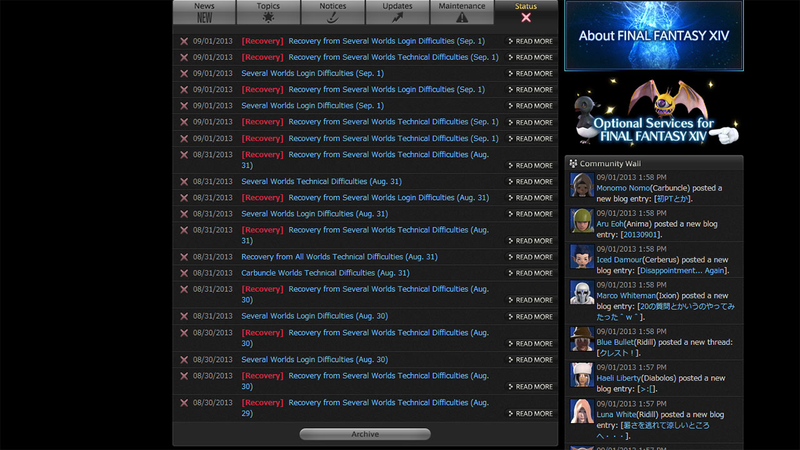Click Aru Eoh's avatar thumbnail

582,220
